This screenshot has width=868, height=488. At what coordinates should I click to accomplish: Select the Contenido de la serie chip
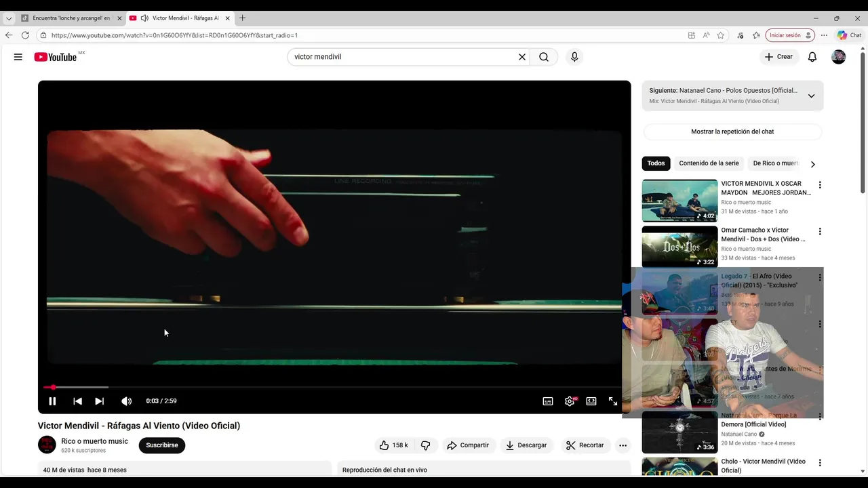(709, 163)
